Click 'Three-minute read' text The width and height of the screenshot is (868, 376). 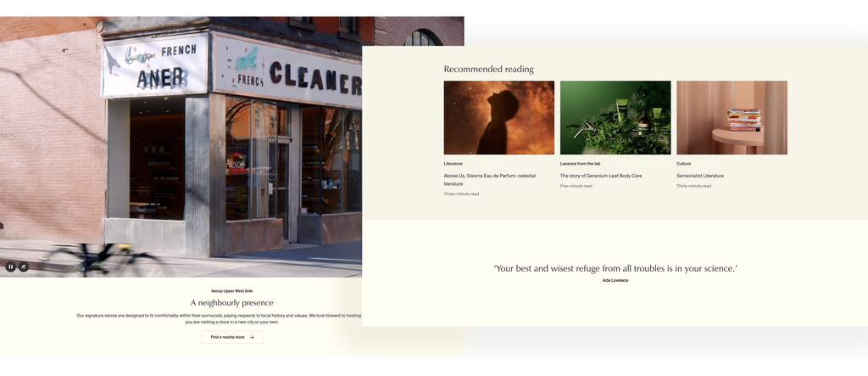click(x=462, y=194)
